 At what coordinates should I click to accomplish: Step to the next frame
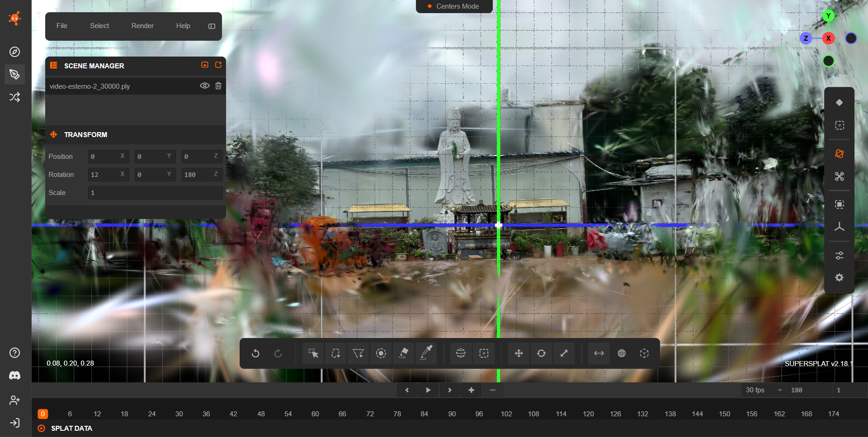pos(450,390)
